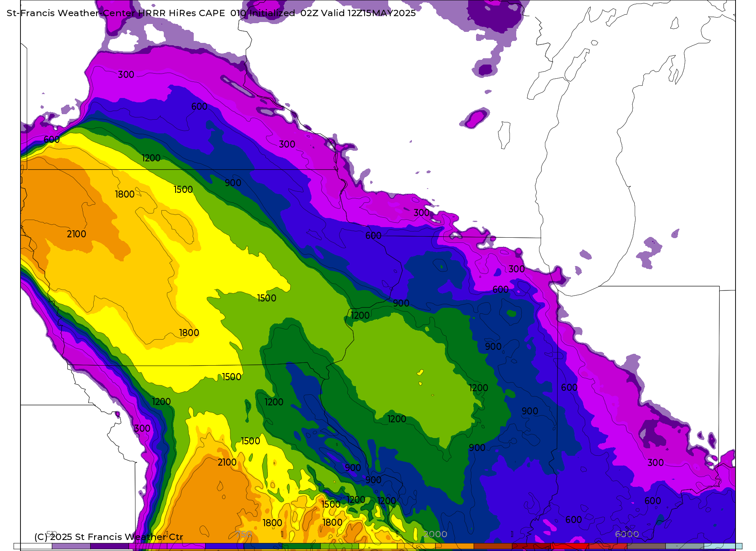Click the 1800 label left of the top 1500 label

pos(125,194)
